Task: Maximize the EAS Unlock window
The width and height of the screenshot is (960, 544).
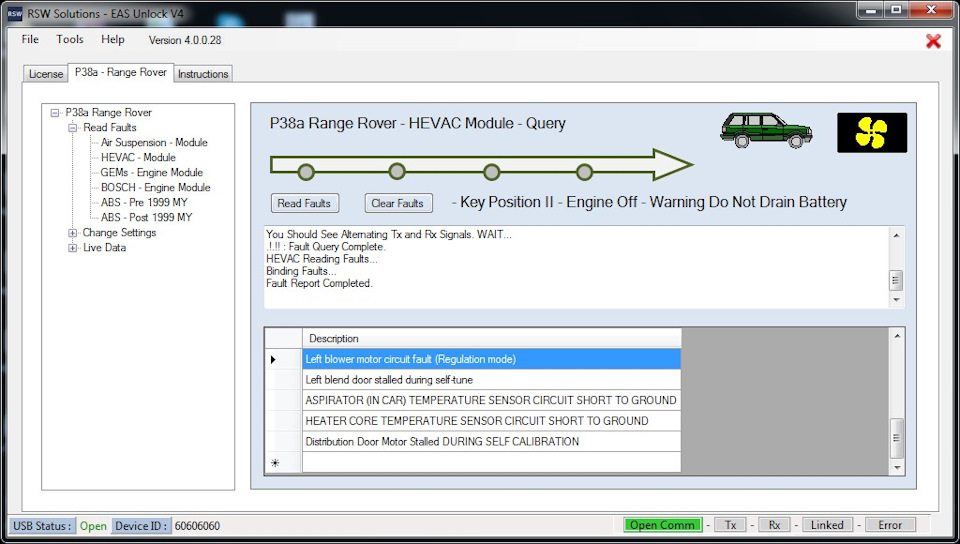Action: 895,10
